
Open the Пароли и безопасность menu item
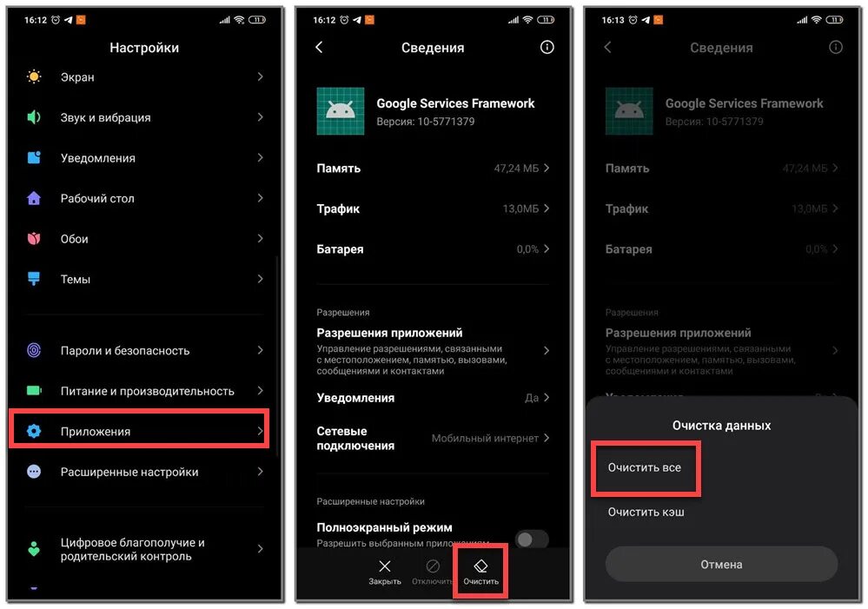click(x=144, y=350)
